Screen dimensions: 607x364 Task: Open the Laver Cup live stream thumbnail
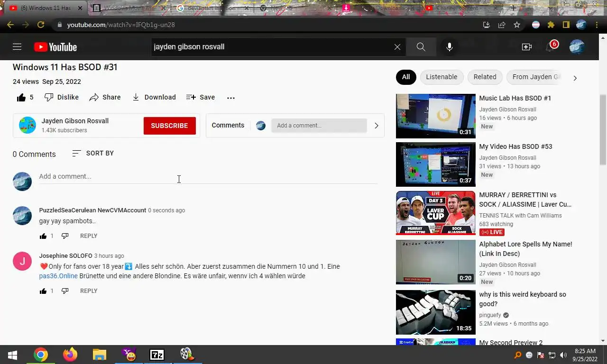tap(436, 213)
